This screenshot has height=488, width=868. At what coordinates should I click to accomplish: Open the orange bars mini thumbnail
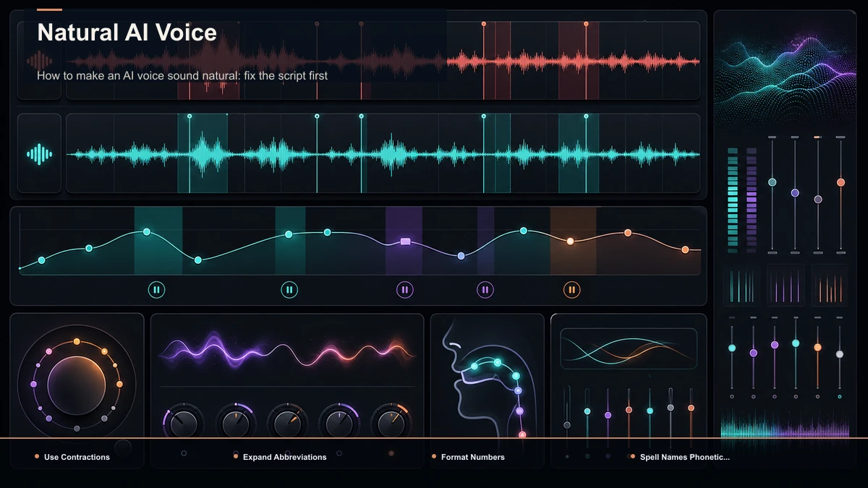(829, 285)
